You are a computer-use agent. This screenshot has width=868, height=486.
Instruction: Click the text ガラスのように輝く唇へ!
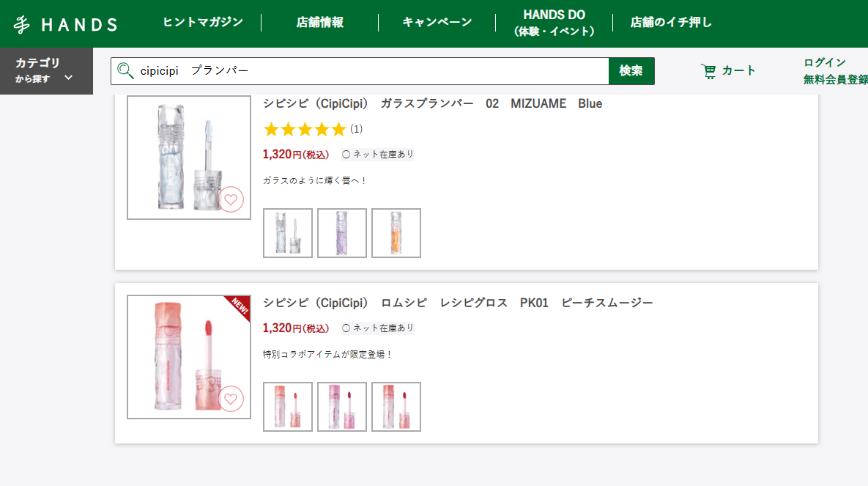(314, 180)
